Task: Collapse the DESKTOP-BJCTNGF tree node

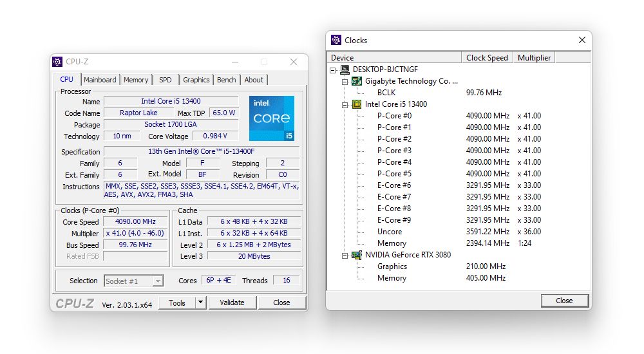Action: click(x=333, y=70)
